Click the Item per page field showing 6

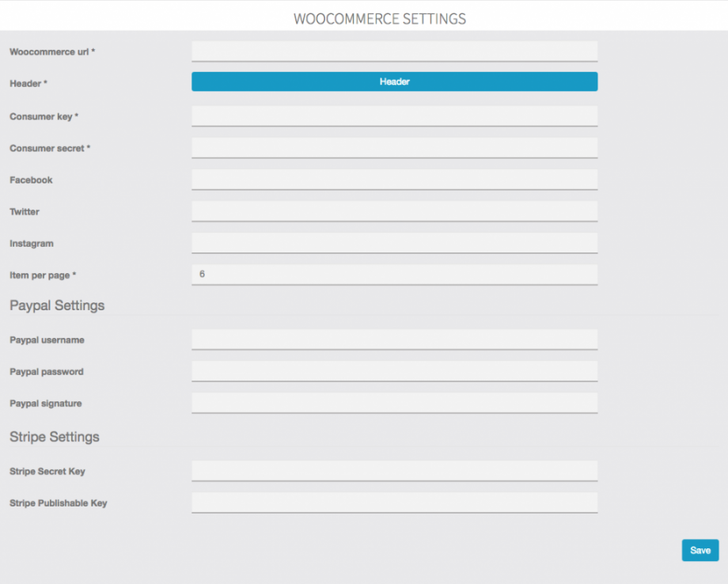[x=394, y=275]
